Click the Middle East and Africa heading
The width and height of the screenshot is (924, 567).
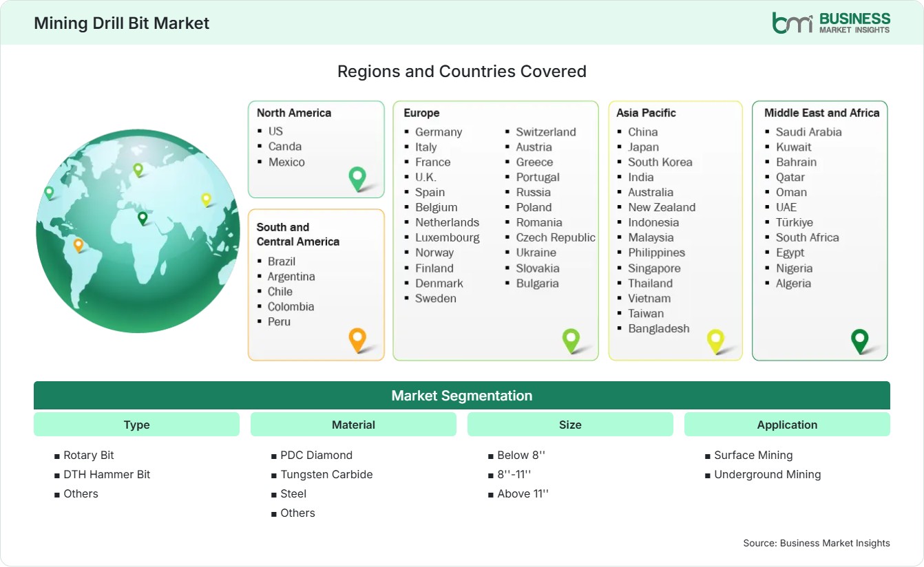point(822,113)
